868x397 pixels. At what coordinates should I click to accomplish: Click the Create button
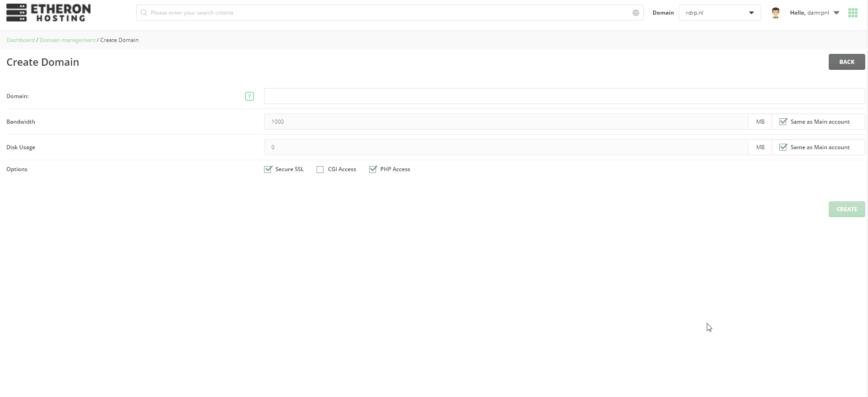point(847,209)
